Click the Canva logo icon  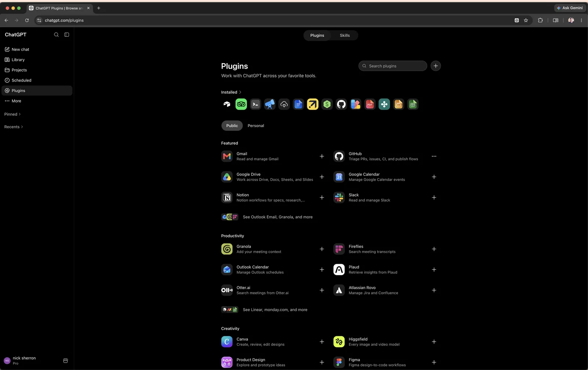pyautogui.click(x=227, y=342)
